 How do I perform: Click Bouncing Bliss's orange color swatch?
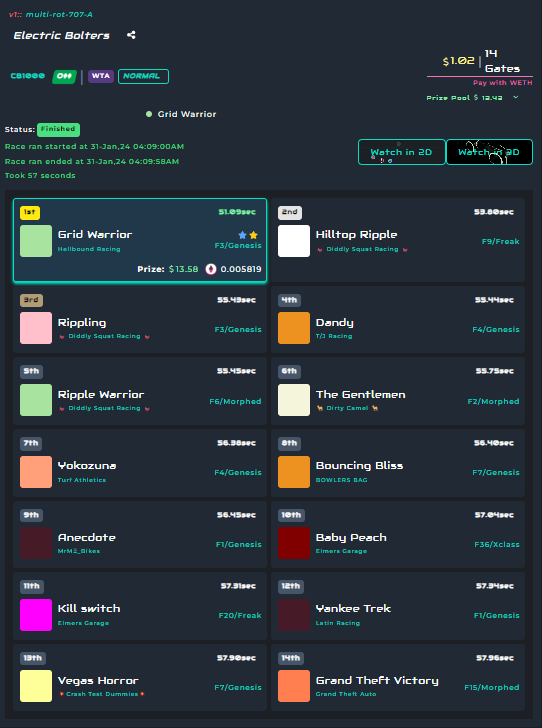tap(294, 472)
